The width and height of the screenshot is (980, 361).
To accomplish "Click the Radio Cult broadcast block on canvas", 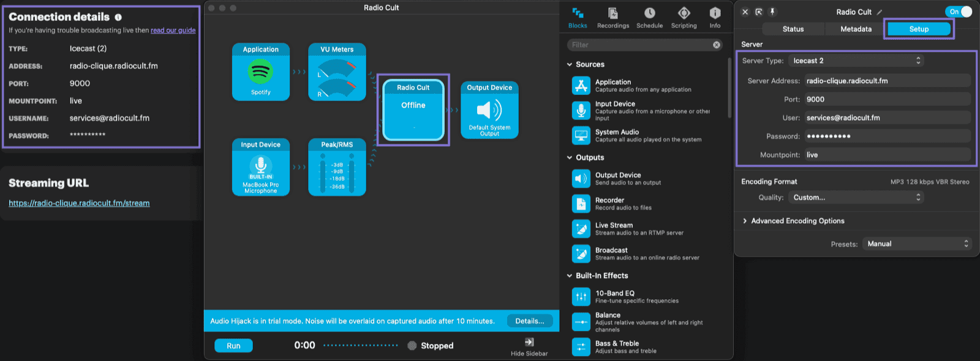I will point(413,110).
